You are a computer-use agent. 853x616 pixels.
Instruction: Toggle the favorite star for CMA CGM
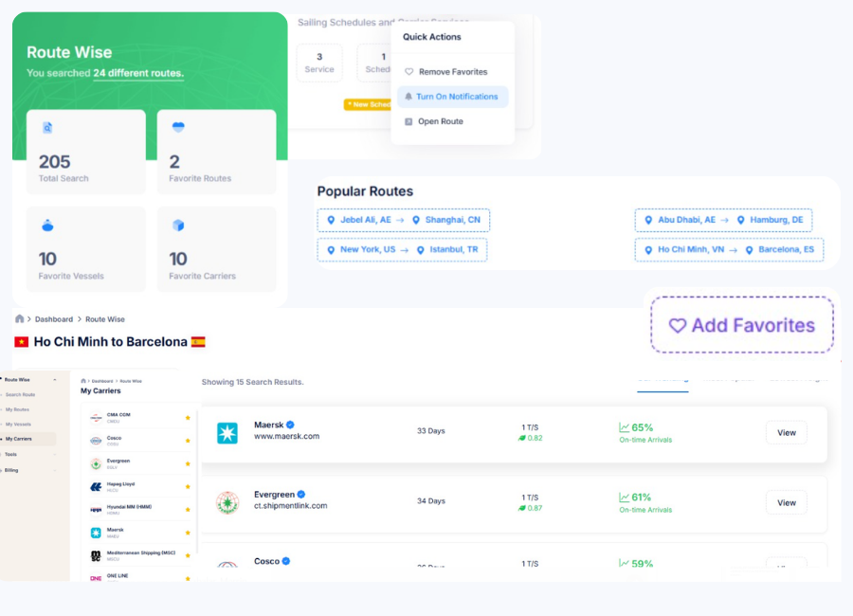(x=188, y=418)
